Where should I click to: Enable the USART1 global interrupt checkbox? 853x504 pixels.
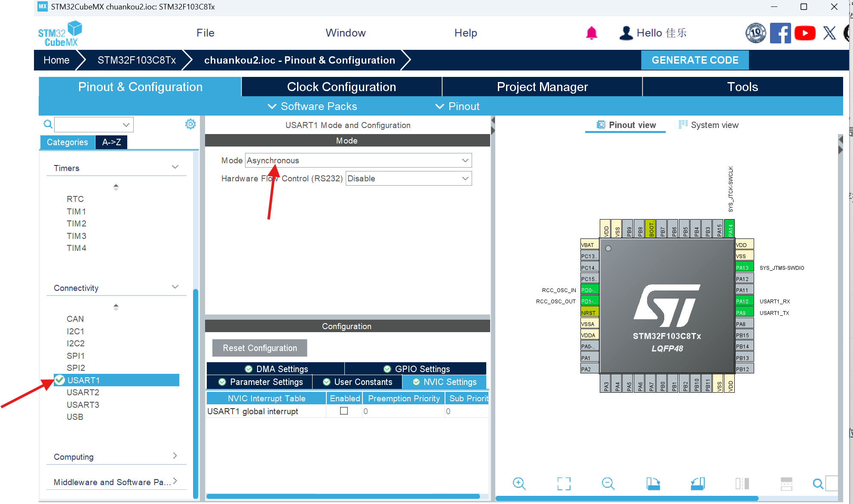coord(344,411)
